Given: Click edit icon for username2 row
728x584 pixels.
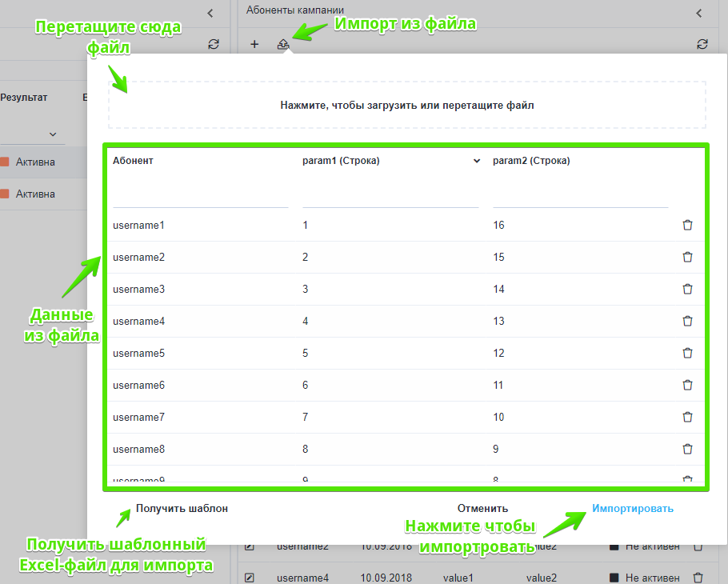Looking at the screenshot, I should (250, 547).
